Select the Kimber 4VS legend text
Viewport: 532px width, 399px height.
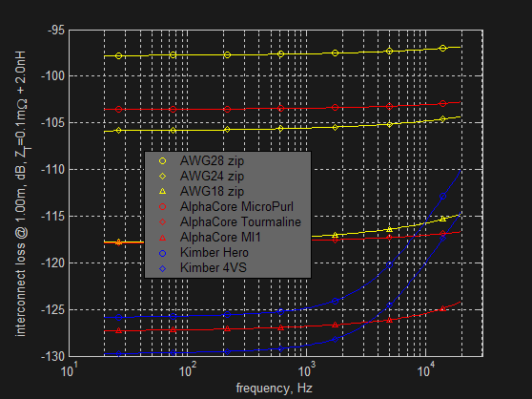(x=213, y=268)
